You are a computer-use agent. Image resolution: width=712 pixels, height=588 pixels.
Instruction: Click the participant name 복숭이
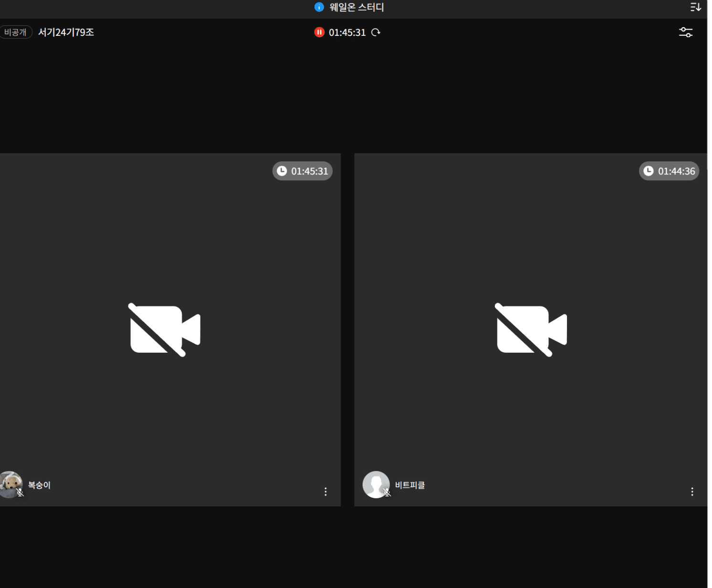(x=39, y=485)
